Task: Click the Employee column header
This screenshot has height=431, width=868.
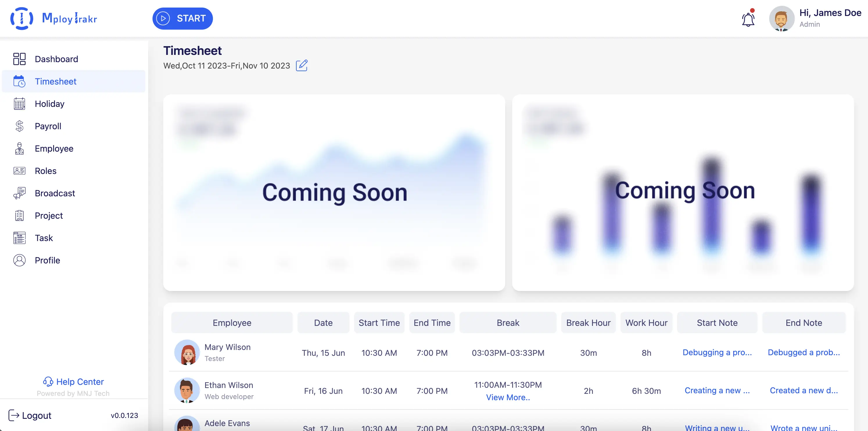Action: coord(232,322)
